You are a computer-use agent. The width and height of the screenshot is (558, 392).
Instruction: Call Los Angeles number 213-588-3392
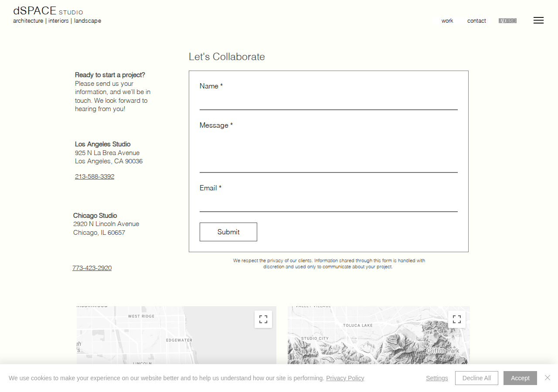[x=95, y=176]
